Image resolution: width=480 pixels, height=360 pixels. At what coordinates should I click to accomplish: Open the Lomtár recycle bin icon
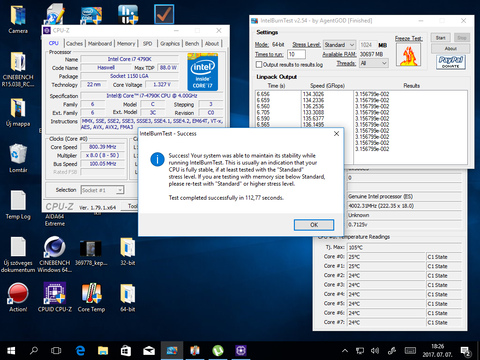[x=18, y=155]
